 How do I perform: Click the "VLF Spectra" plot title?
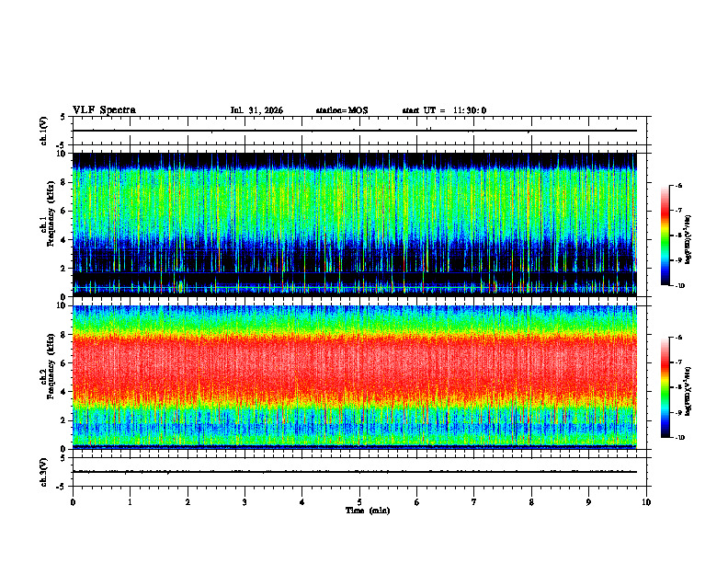tap(104, 110)
